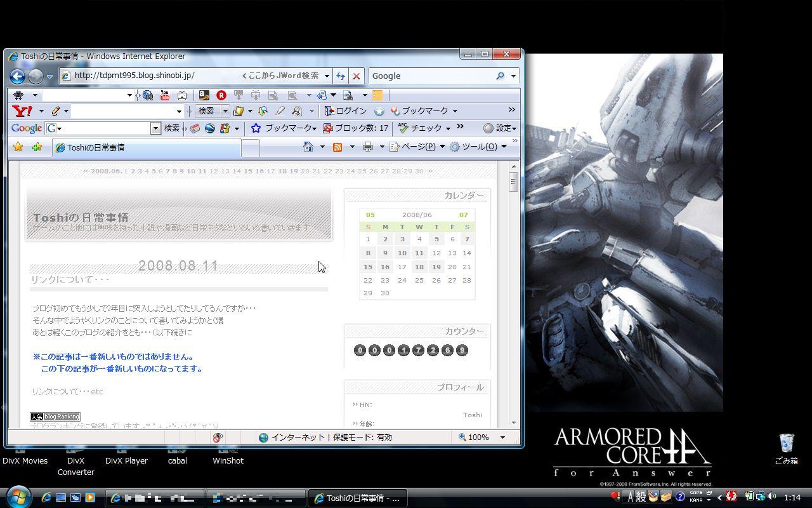The image size is (812, 508).
Task: Click the ninja icon on the top toolbar
Action: [18, 95]
